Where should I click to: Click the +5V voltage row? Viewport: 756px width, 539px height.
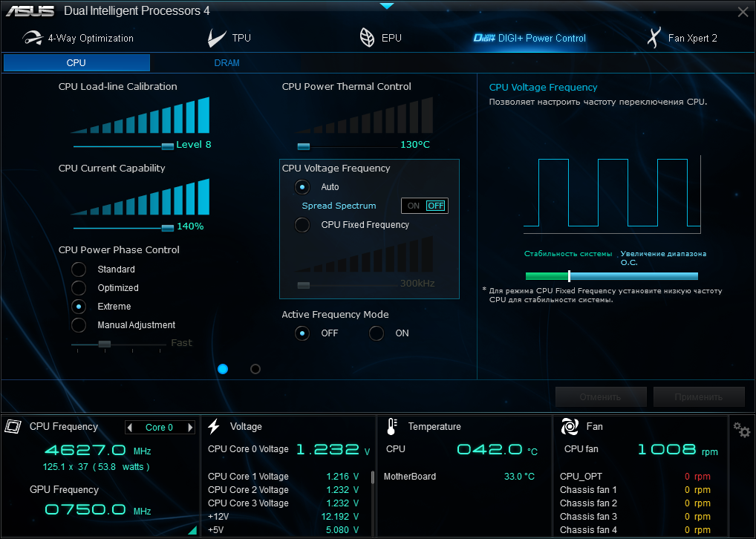point(284,530)
